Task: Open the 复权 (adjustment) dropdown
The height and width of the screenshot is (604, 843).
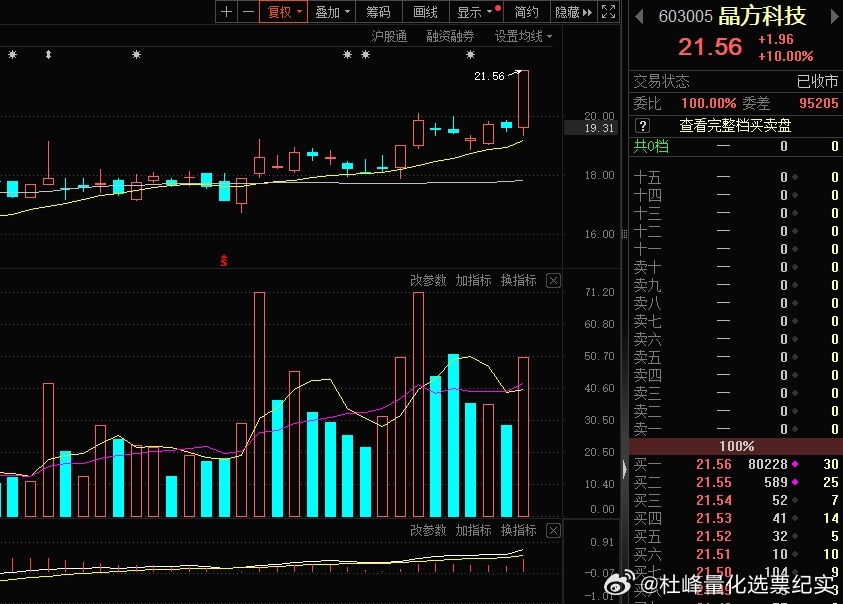Action: pyautogui.click(x=282, y=12)
